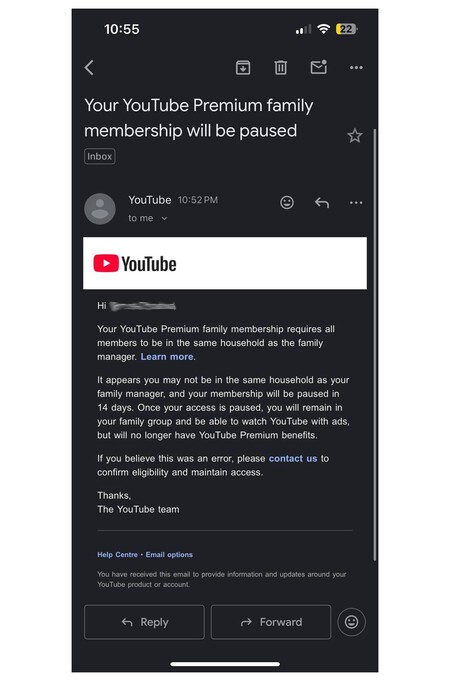
Task: Open the Learn more link
Action: coord(167,357)
